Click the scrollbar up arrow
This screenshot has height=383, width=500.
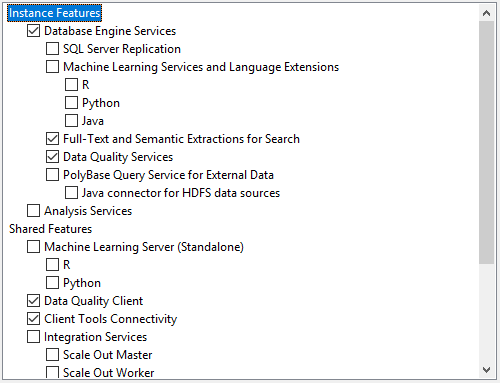pos(486,13)
